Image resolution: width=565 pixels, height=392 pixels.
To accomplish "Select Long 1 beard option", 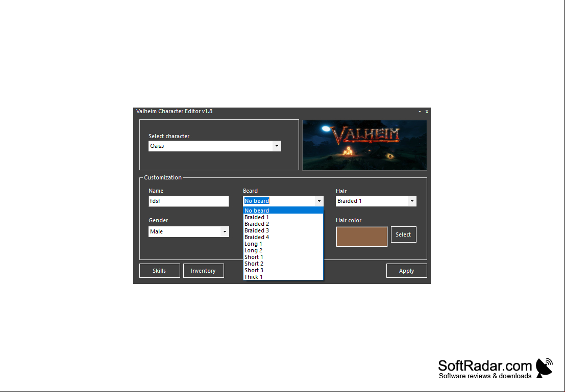I will click(283, 244).
